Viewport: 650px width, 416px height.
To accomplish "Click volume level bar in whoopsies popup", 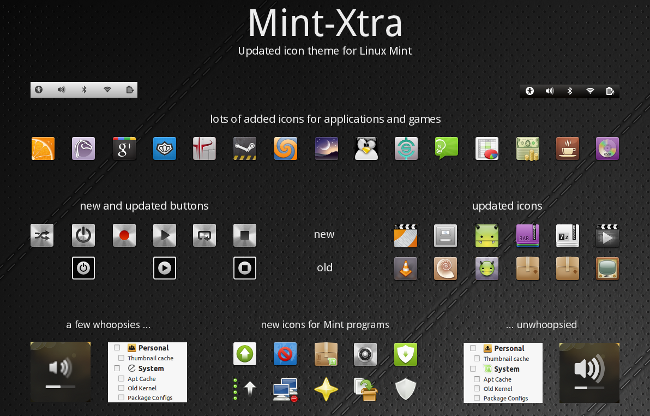I will pyautogui.click(x=61, y=387).
